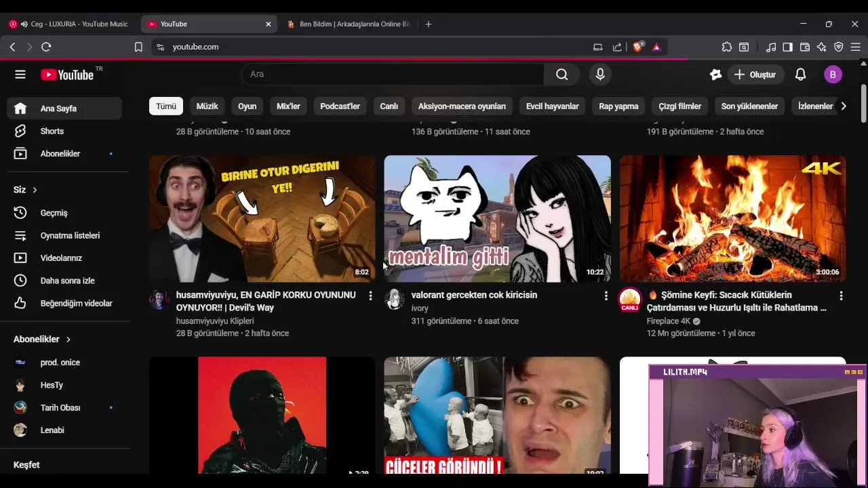This screenshot has height=488, width=868.
Task: Open Beğendiğim videolar
Action: point(65,304)
